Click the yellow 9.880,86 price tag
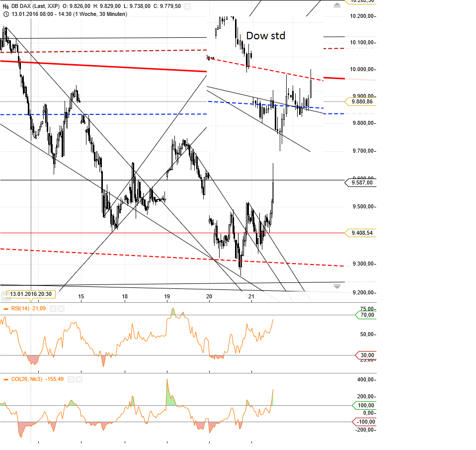The height and width of the screenshot is (450, 476). (x=362, y=102)
